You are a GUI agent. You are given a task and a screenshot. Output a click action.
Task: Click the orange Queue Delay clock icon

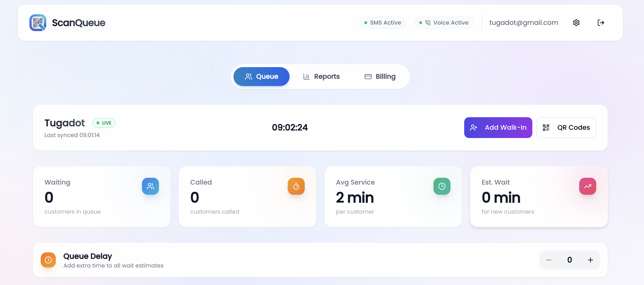click(x=48, y=260)
